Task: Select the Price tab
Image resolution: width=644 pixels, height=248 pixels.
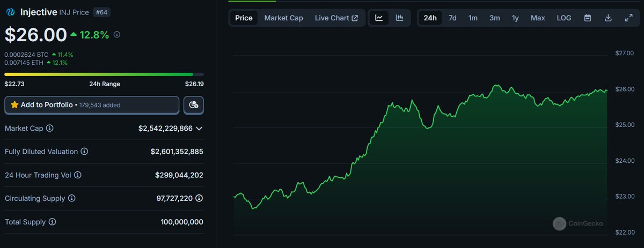Action: pos(244,18)
